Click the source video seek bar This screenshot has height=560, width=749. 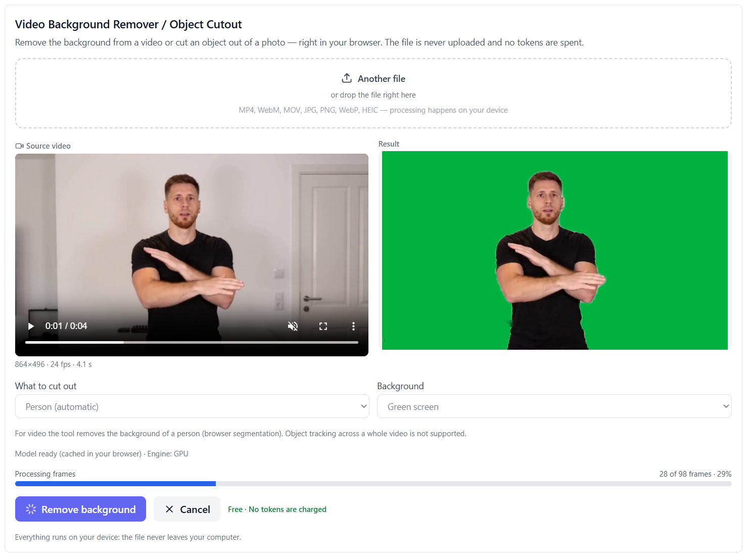pos(192,342)
